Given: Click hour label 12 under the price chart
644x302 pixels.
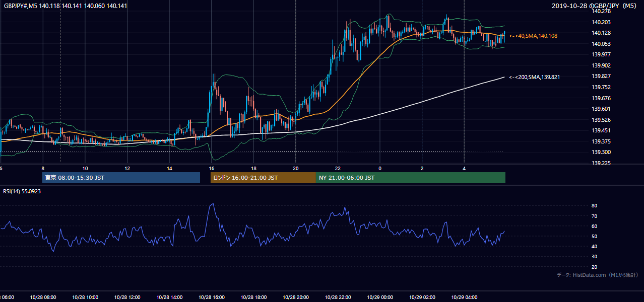Looking at the screenshot, I should tap(127, 168).
